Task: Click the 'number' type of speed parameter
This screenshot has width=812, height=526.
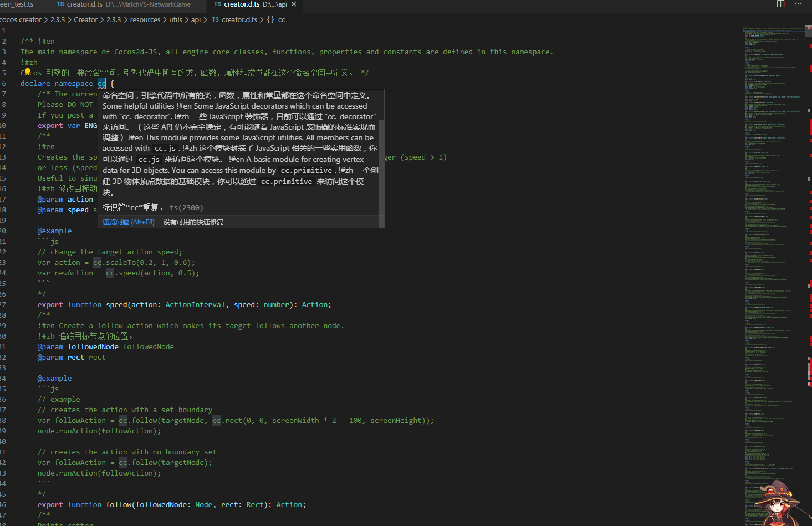Action: coord(276,304)
